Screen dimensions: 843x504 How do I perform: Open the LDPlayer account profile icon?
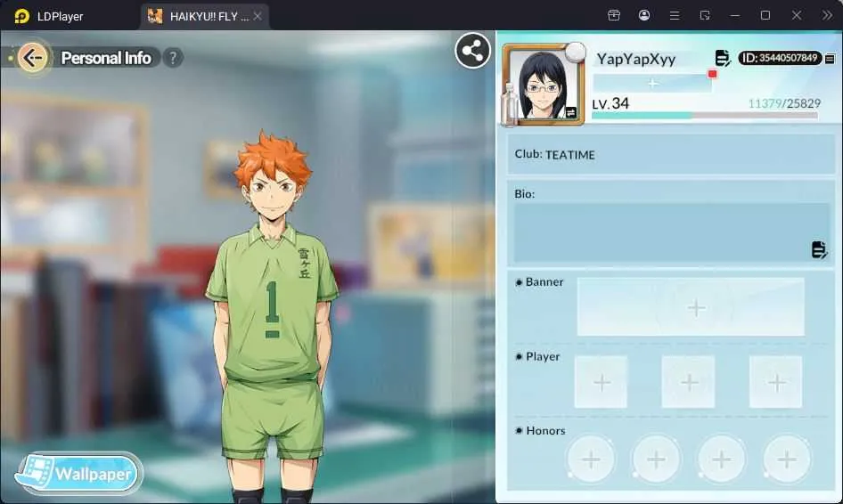coord(644,15)
